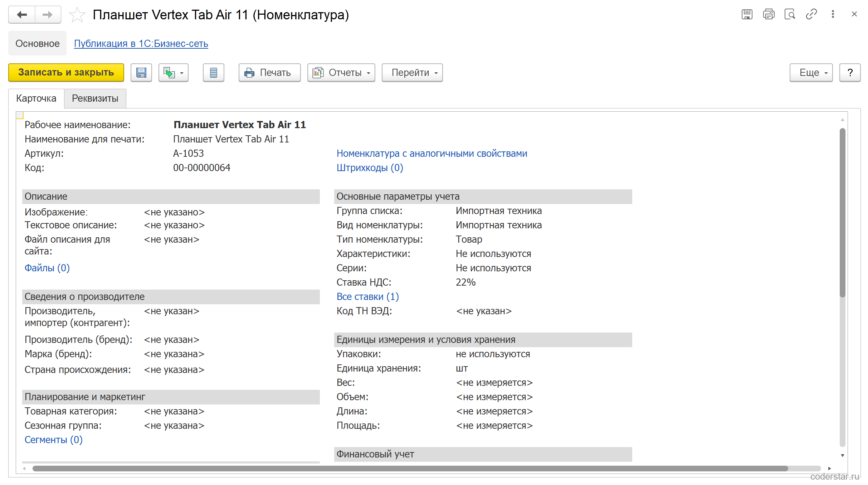Viewport: 868px width, 485px height.
Task: Expand the Отчеты dropdown
Action: click(341, 73)
